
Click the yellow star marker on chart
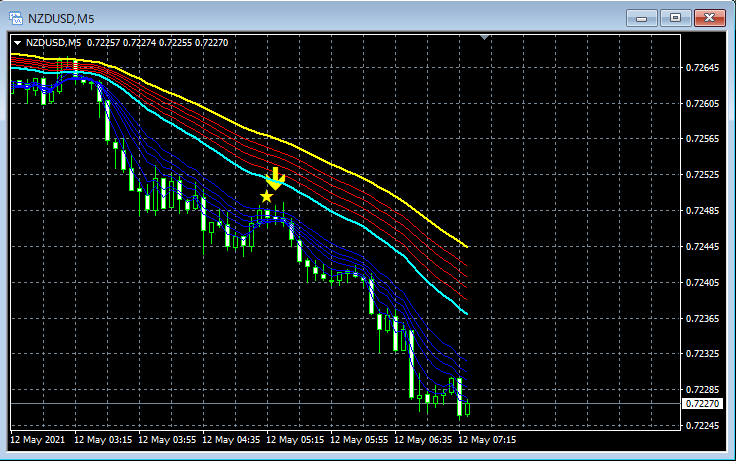click(266, 197)
